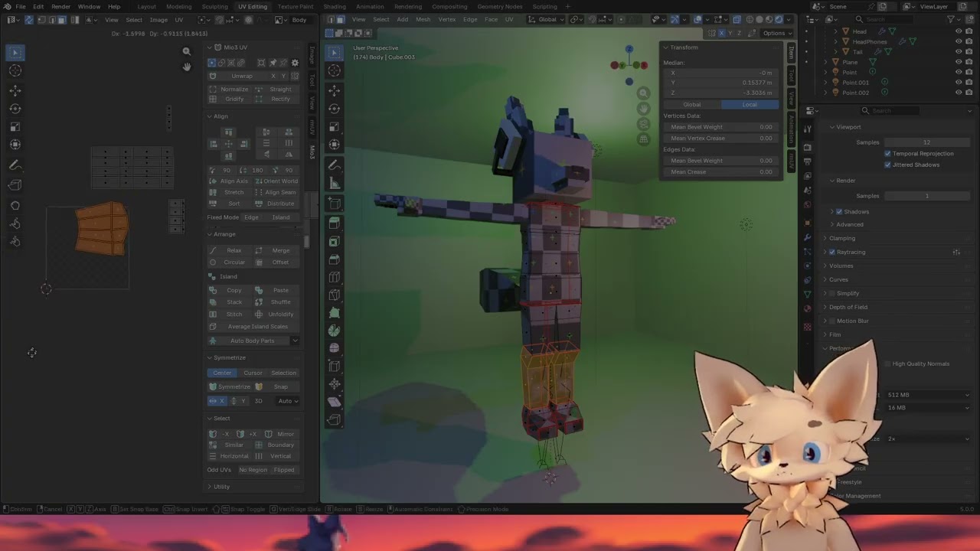Adjust the Viewport Samples slider value 12
This screenshot has height=551, width=980.
pyautogui.click(x=926, y=142)
